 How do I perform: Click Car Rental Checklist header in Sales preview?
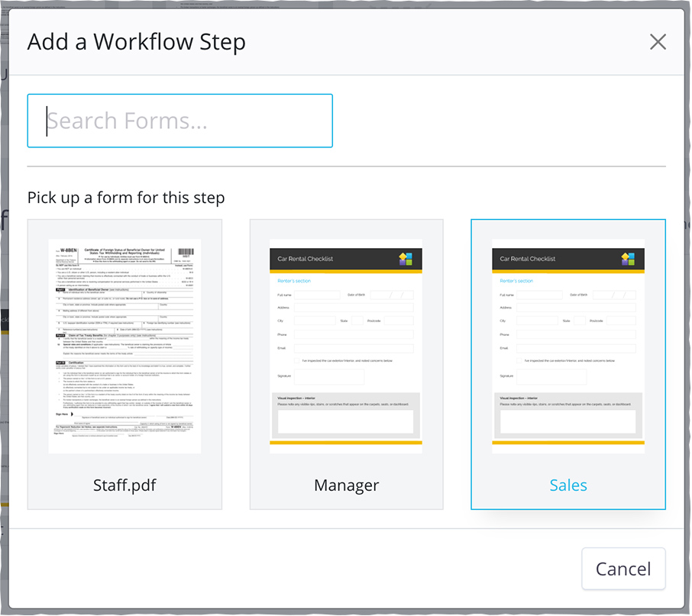[528, 259]
